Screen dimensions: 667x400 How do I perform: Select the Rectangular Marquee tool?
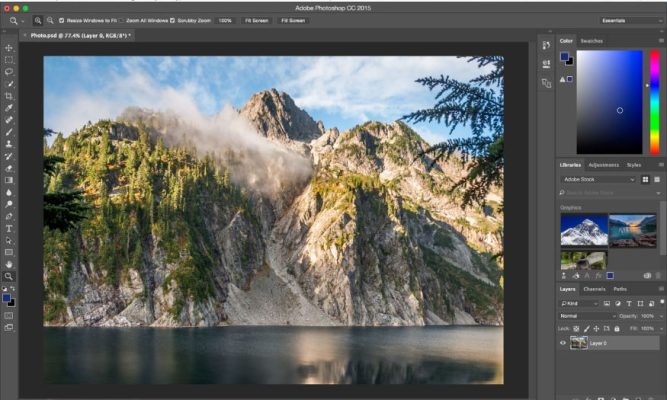pos(9,60)
